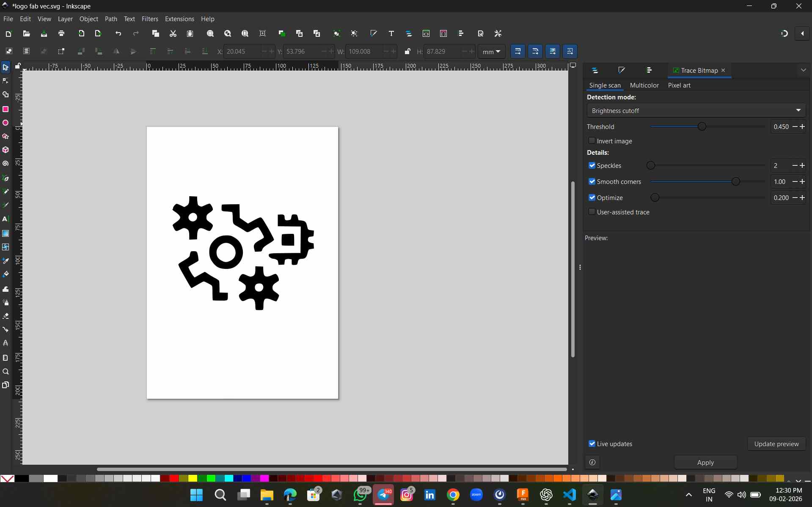Select the Rectangle tool
This screenshot has width=812, height=507.
pyautogui.click(x=6, y=109)
